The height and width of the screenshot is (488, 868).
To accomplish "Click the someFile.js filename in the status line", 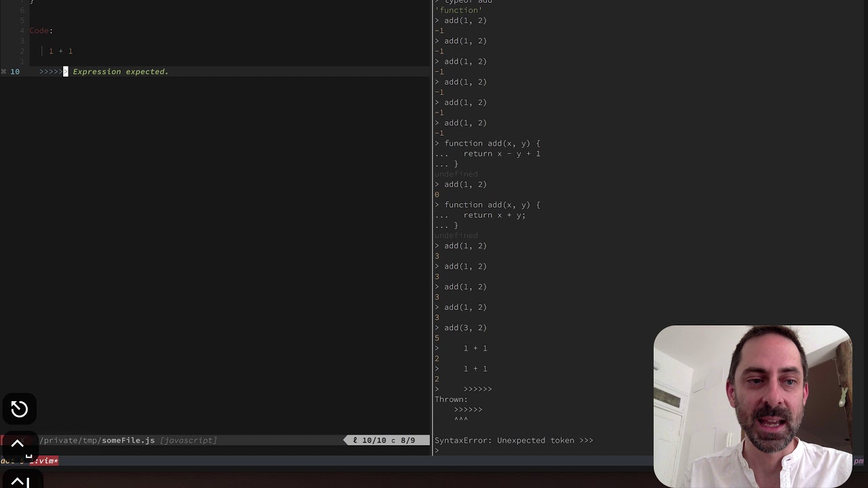I will pos(128,441).
